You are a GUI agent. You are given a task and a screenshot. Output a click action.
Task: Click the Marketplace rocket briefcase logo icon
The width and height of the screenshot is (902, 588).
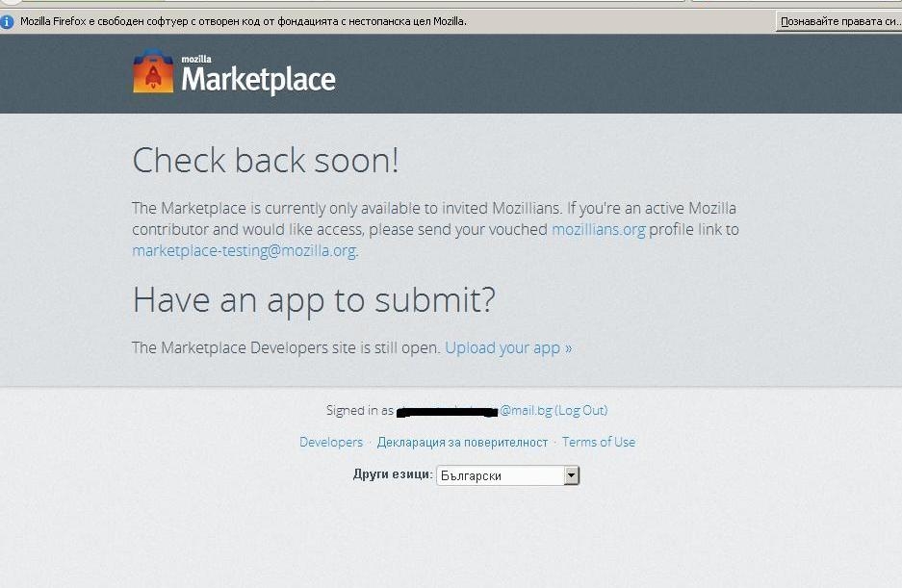pos(153,71)
